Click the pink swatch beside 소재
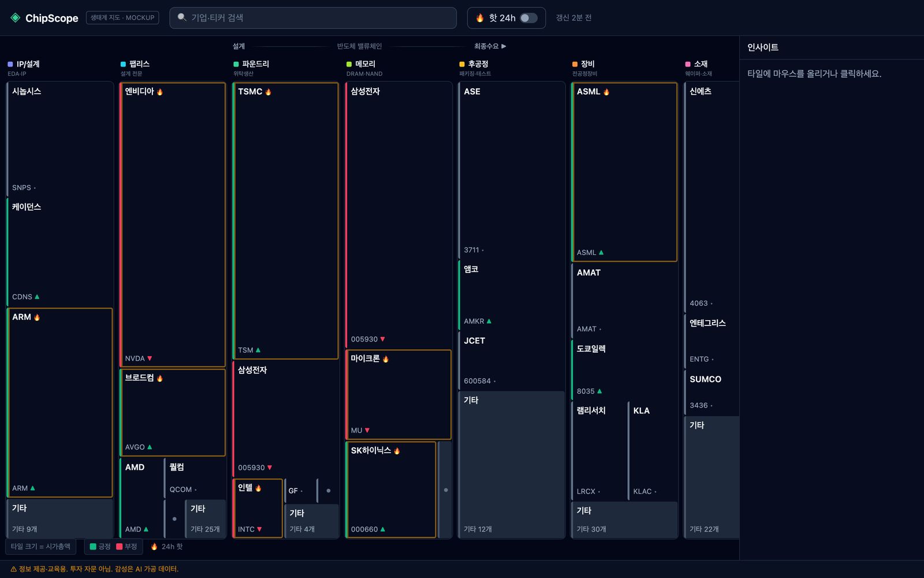Viewport: 924px width, 578px height. [x=688, y=64]
